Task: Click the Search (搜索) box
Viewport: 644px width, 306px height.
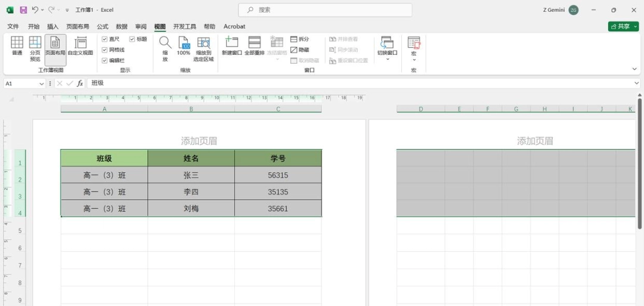Action: coord(326,10)
